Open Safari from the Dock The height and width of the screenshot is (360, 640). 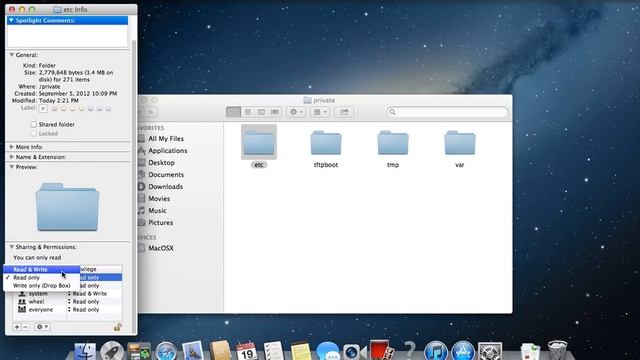(x=166, y=351)
